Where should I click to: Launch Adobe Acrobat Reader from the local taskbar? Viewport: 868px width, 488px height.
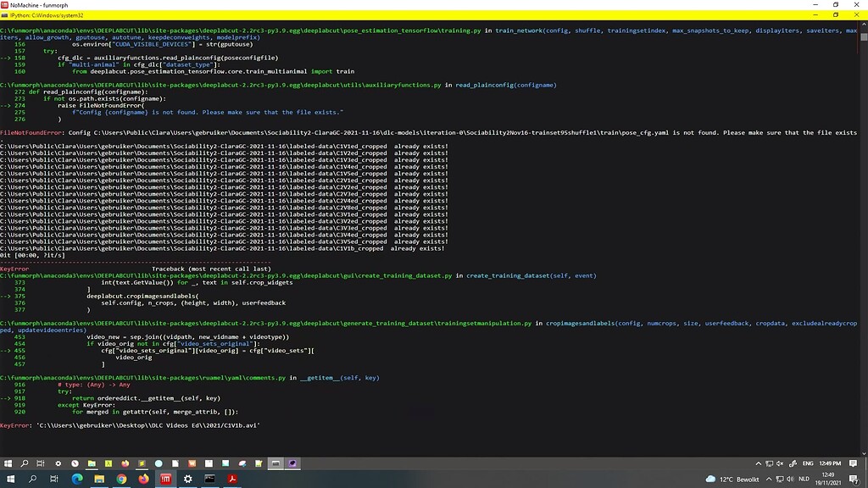click(233, 479)
